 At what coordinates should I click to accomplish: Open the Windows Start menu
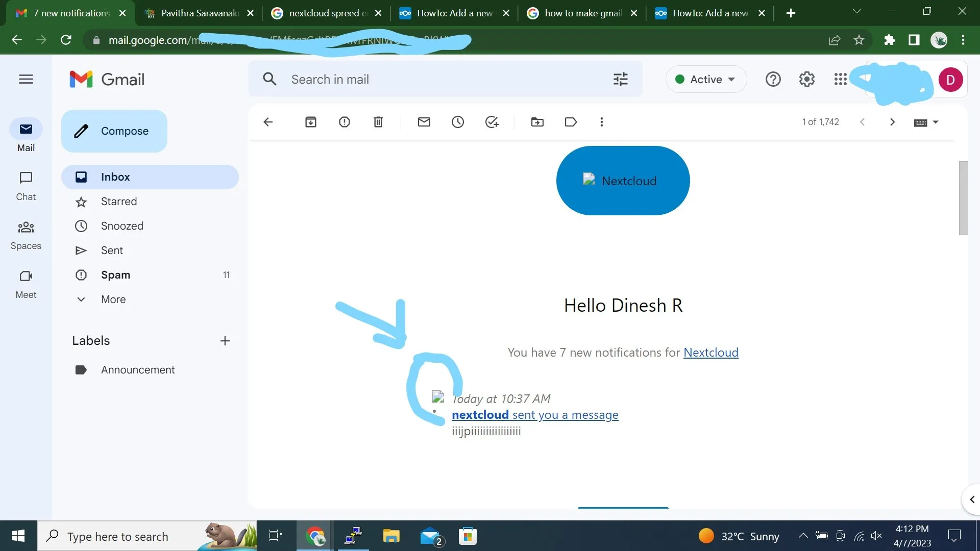pos(18,536)
